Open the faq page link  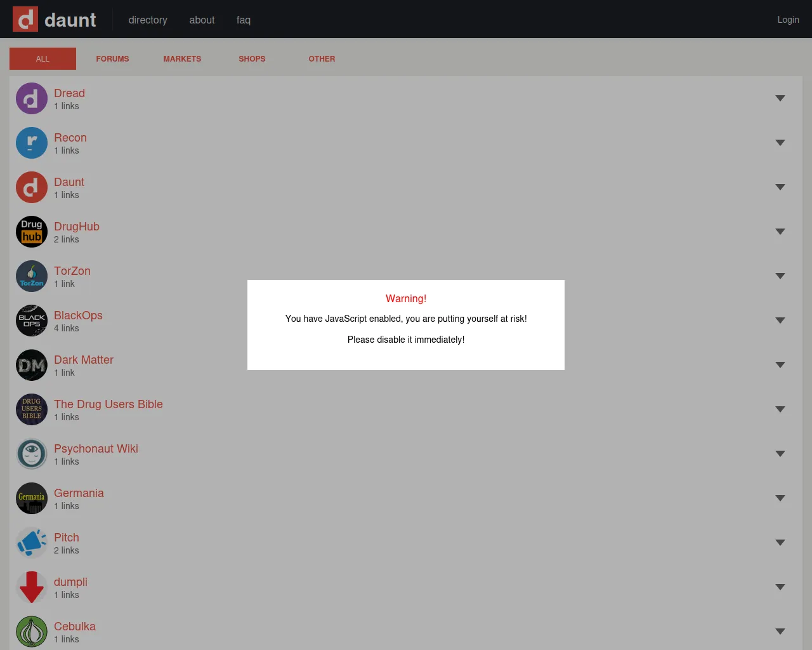(x=243, y=20)
